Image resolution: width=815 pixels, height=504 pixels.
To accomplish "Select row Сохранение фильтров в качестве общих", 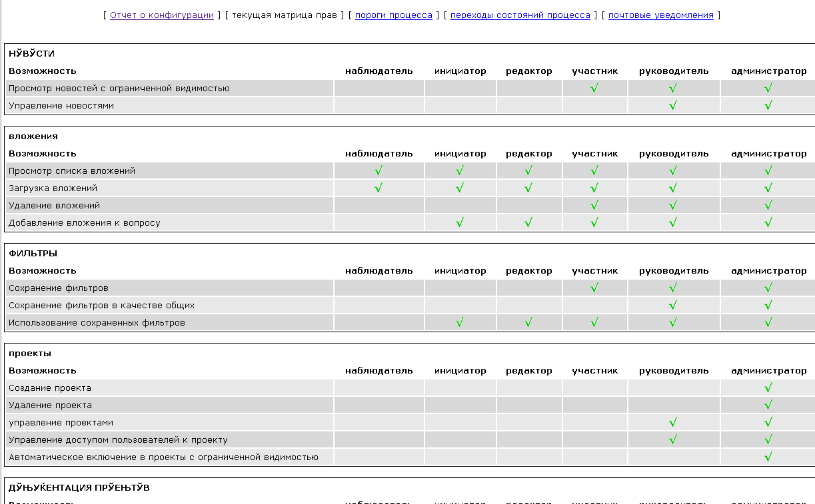I will pyautogui.click(x=410, y=305).
